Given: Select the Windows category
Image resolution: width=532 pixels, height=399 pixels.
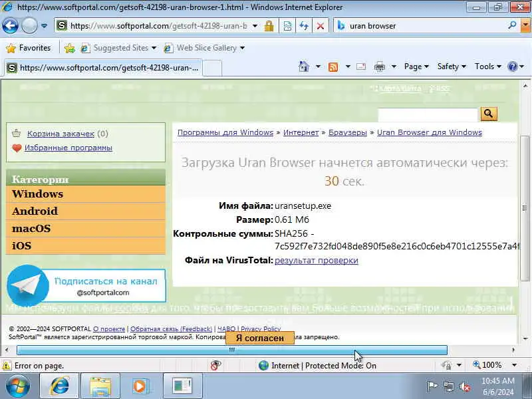Looking at the screenshot, I should coord(86,194).
